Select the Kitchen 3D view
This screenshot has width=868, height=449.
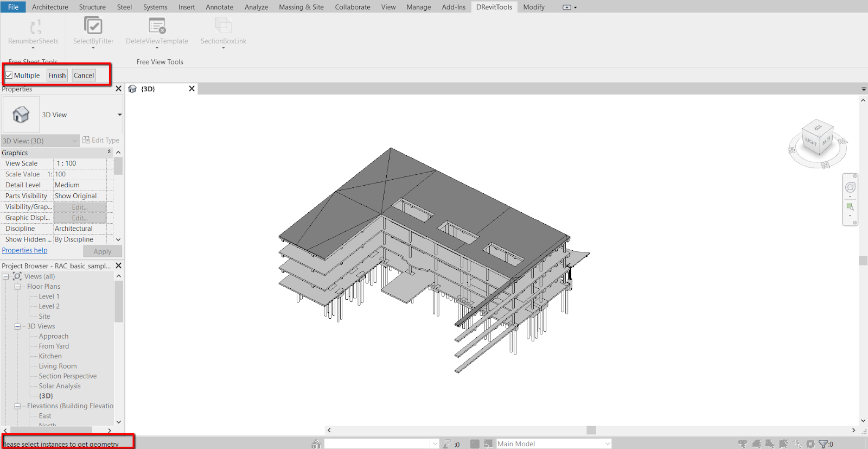(x=50, y=356)
